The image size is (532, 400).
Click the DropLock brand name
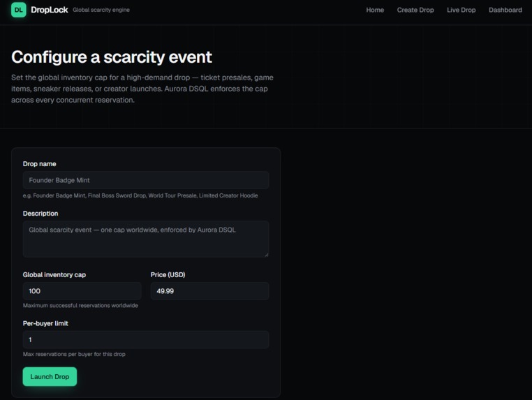(49, 10)
